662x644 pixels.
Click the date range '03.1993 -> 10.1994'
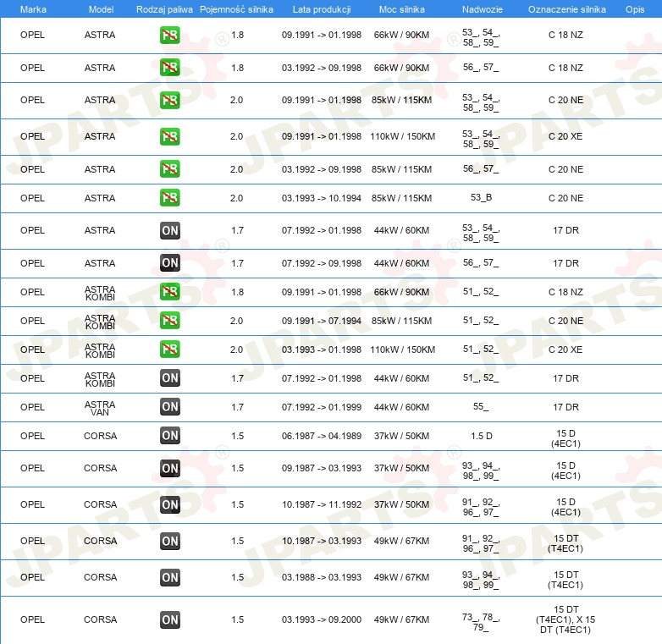[x=322, y=198]
